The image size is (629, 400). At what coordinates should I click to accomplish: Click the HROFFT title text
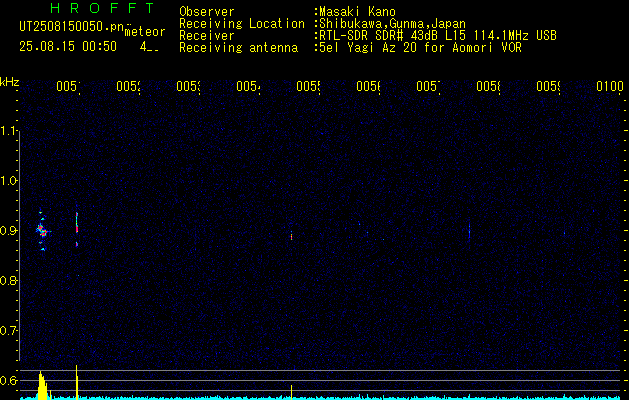[x=102, y=8]
